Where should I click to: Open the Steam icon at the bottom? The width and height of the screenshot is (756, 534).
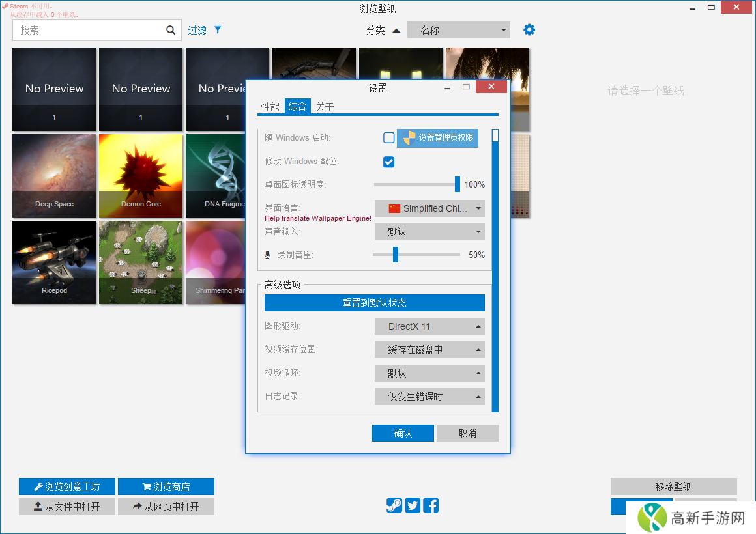pos(394,505)
